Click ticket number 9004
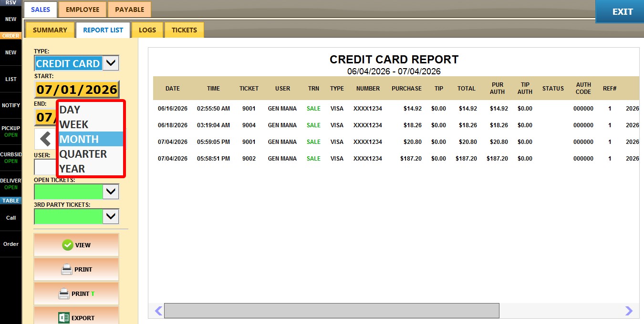 249,125
